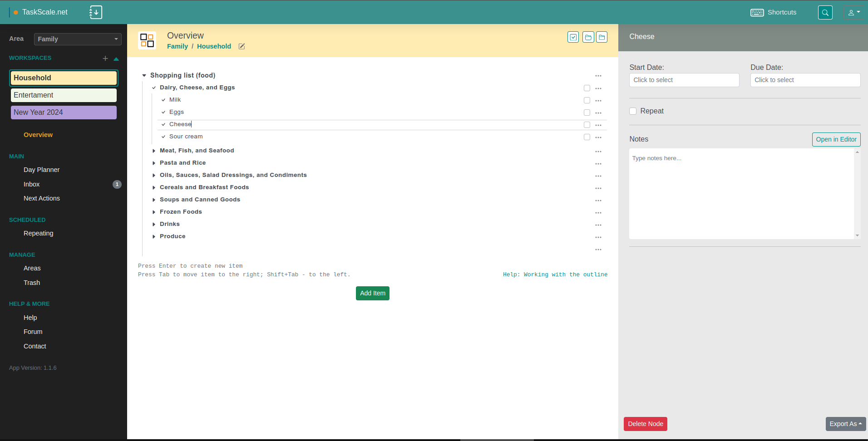Open the Day Planner view
Image resolution: width=868 pixels, height=441 pixels.
tap(41, 170)
